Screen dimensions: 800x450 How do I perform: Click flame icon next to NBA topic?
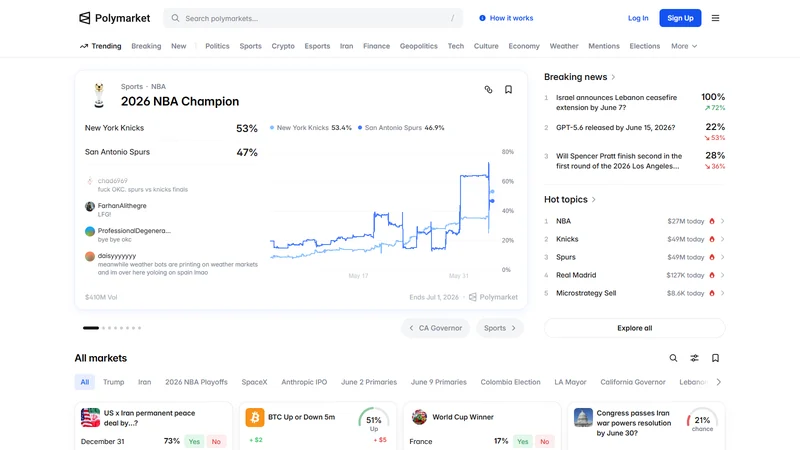[x=712, y=221]
